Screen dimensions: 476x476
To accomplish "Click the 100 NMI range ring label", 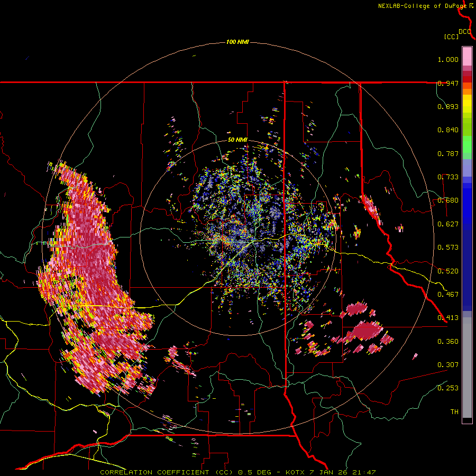I will tap(237, 42).
